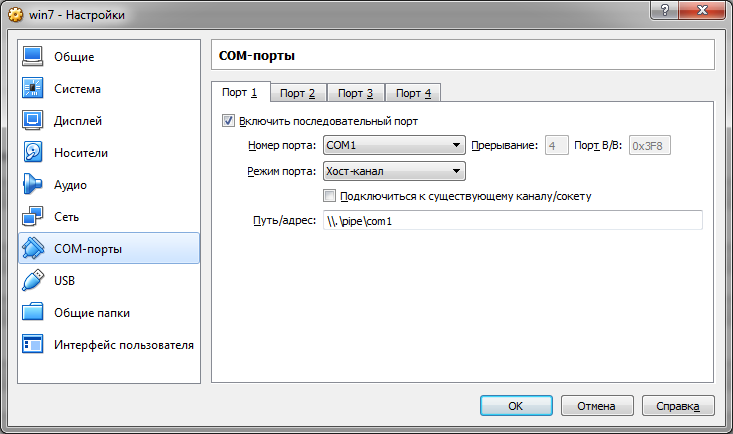Click the Сеть network computers icon

tap(32, 217)
